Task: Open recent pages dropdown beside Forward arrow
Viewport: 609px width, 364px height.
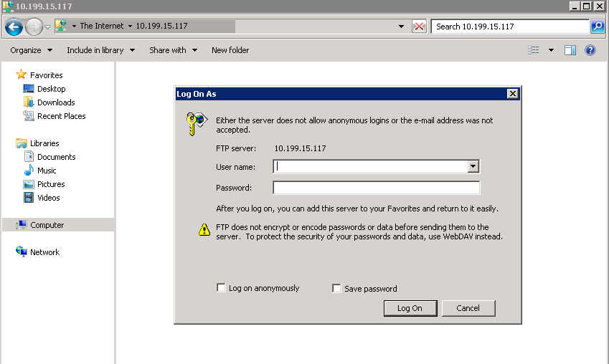Action: click(x=48, y=27)
